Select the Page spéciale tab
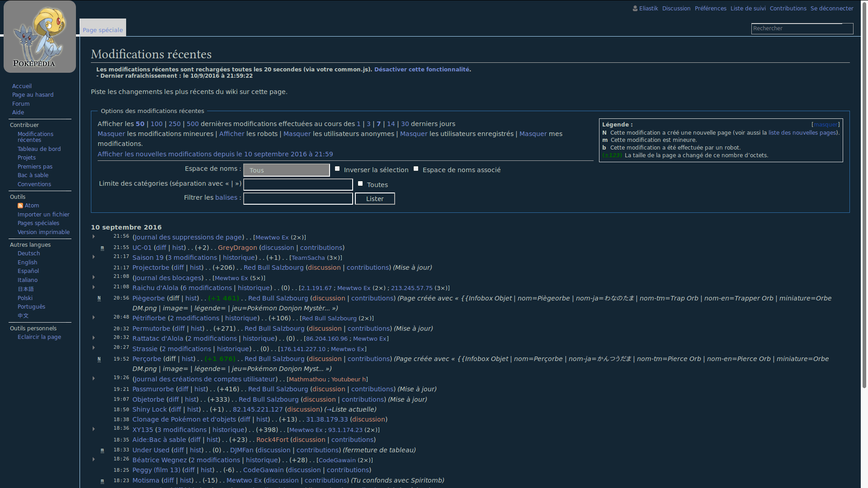 tap(103, 28)
